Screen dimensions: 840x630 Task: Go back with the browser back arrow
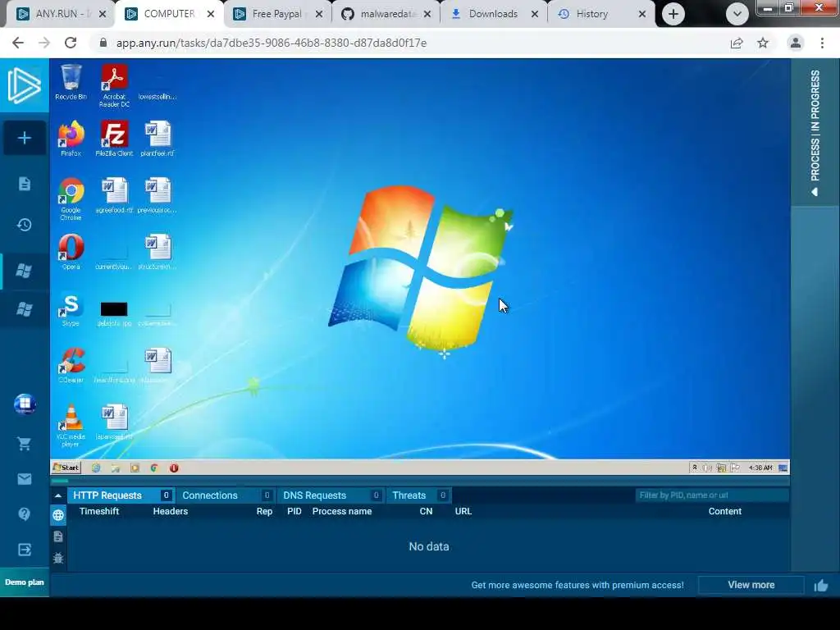coord(18,43)
